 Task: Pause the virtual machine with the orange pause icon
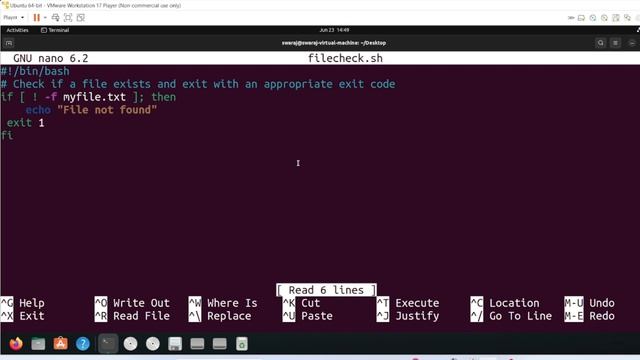(x=36, y=18)
